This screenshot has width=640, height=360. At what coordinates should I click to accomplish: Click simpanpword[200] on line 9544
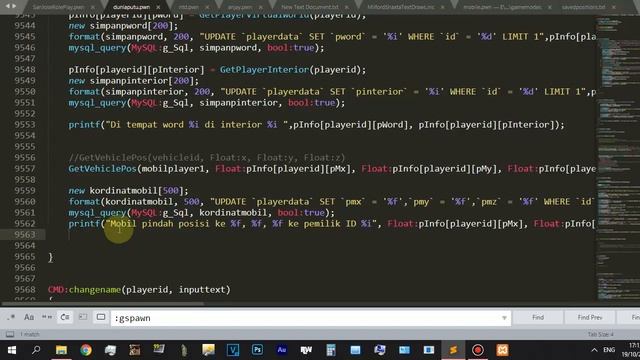pos(134,26)
